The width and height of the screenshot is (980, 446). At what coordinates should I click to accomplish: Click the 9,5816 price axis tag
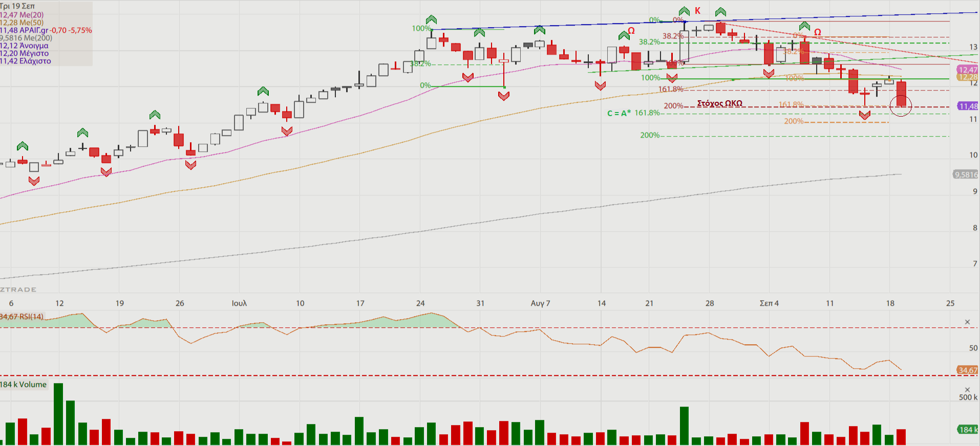tap(966, 175)
